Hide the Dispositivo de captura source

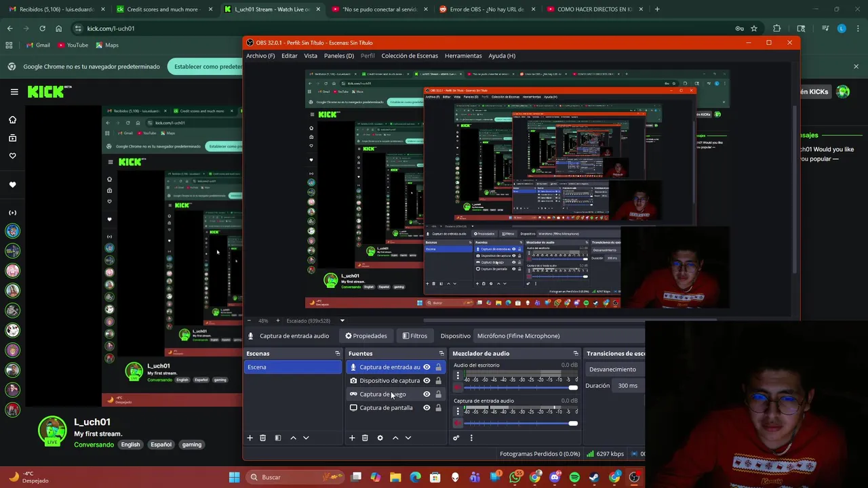(x=427, y=380)
